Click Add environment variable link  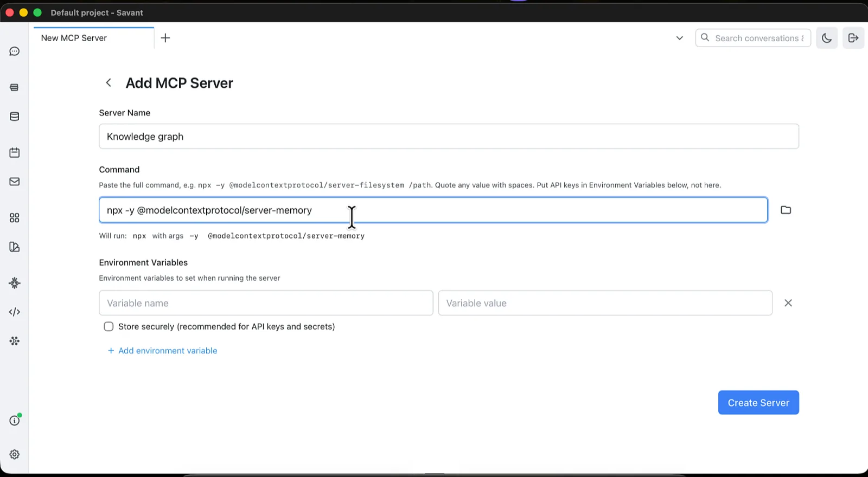[163, 351]
